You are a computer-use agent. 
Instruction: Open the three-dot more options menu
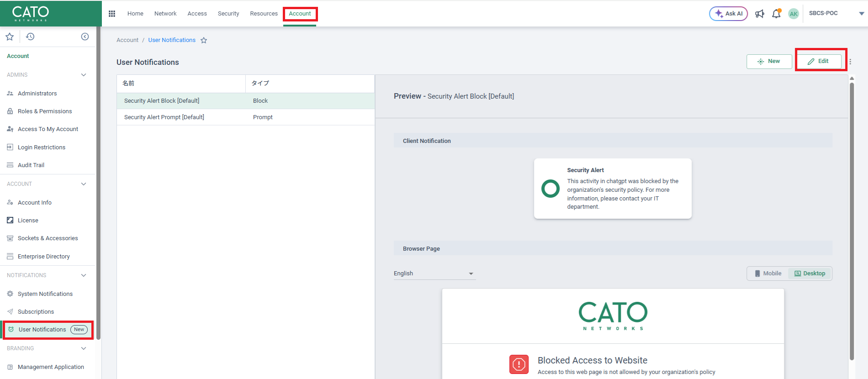[x=850, y=62]
